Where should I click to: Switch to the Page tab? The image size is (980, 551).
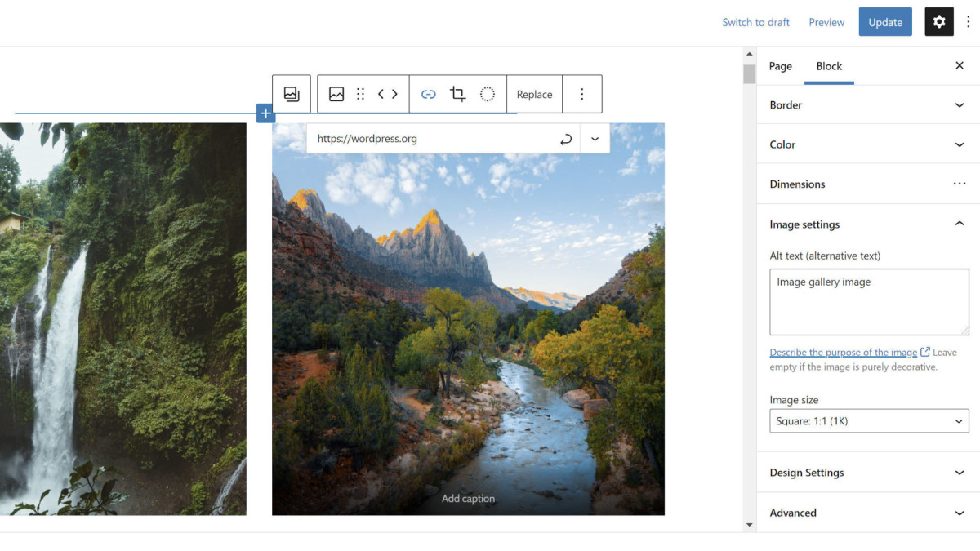pos(781,66)
